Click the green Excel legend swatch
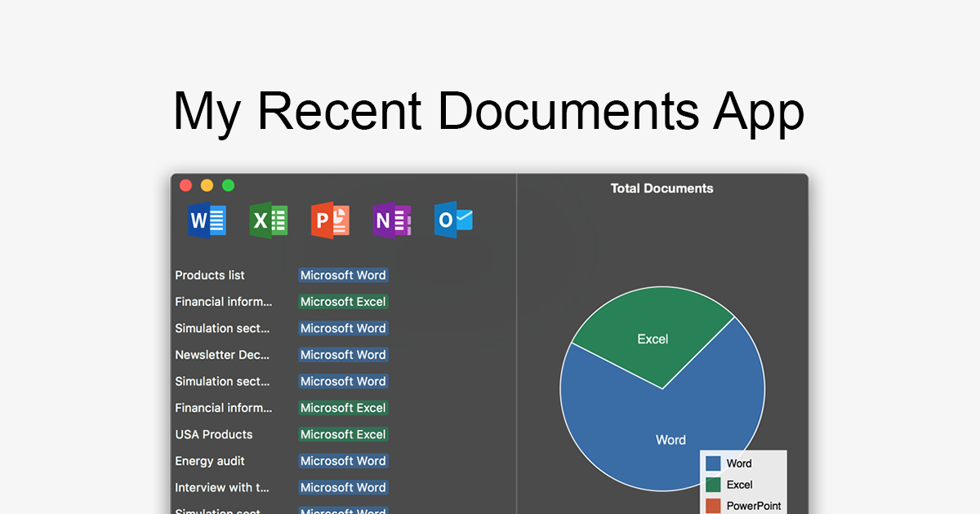 point(713,485)
